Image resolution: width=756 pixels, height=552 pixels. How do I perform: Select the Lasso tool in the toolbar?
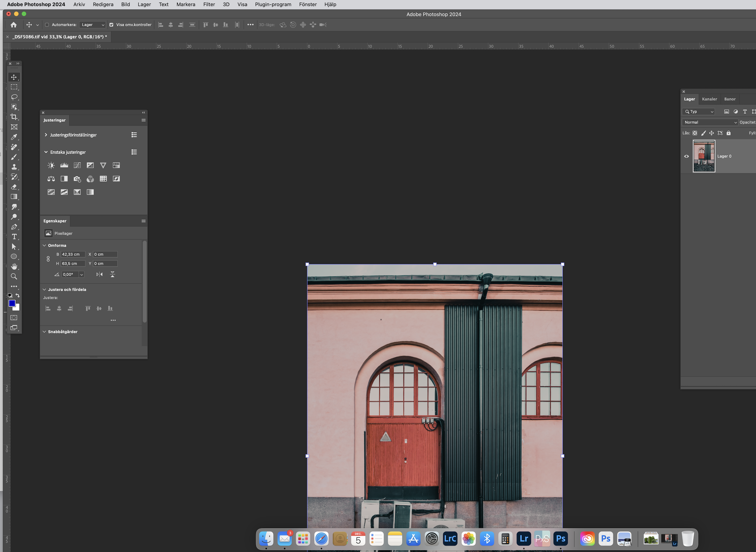click(14, 97)
